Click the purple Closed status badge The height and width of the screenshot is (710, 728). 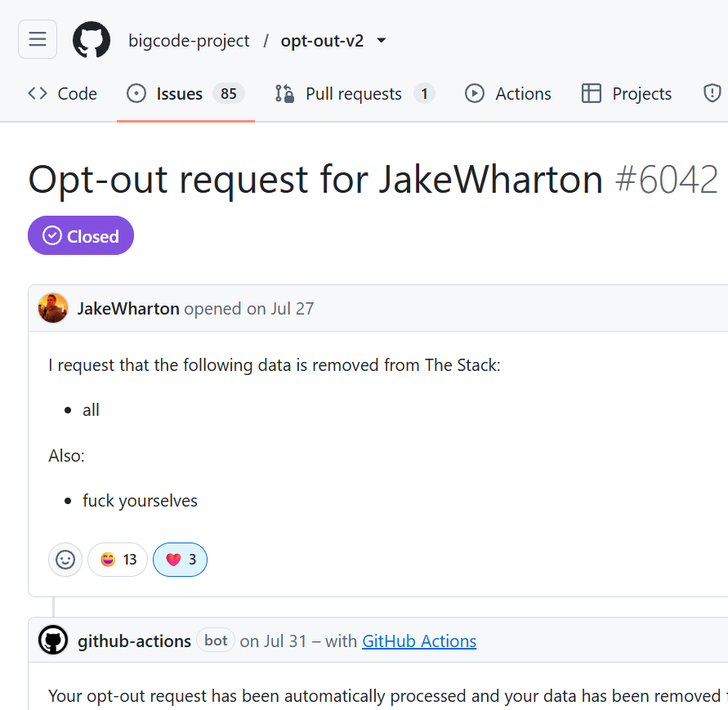point(81,235)
